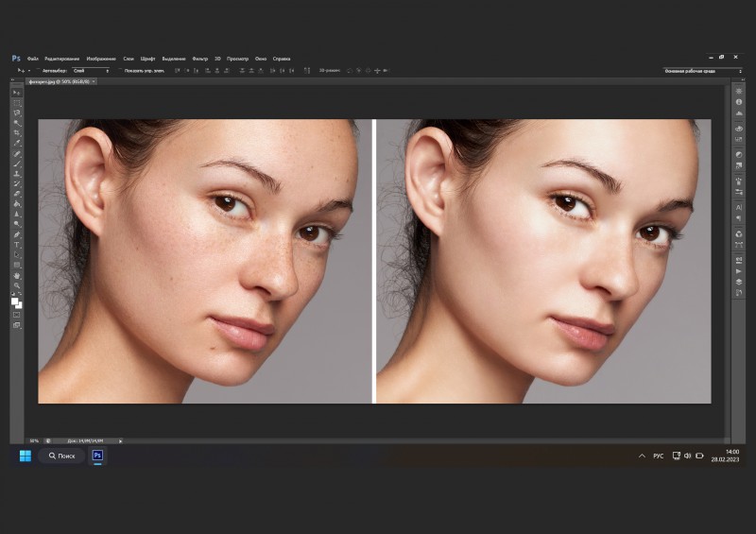
Task: Open the Файл menu
Action: (33, 59)
